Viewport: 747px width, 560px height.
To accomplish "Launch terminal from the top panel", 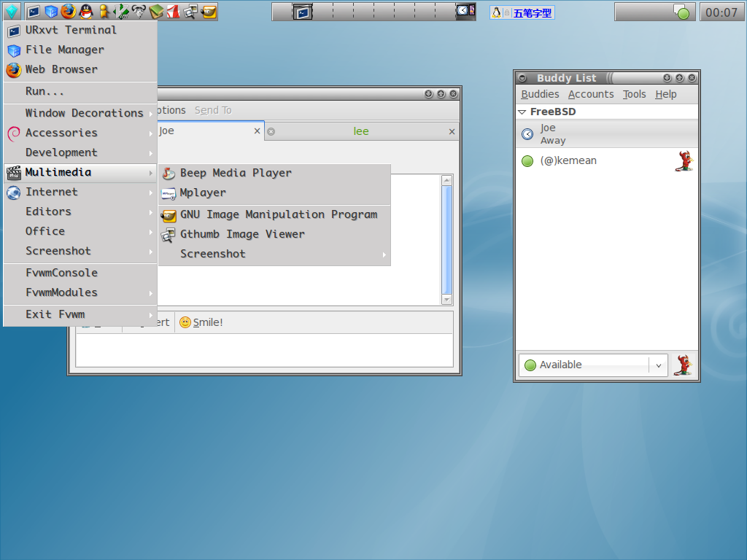I will click(34, 12).
